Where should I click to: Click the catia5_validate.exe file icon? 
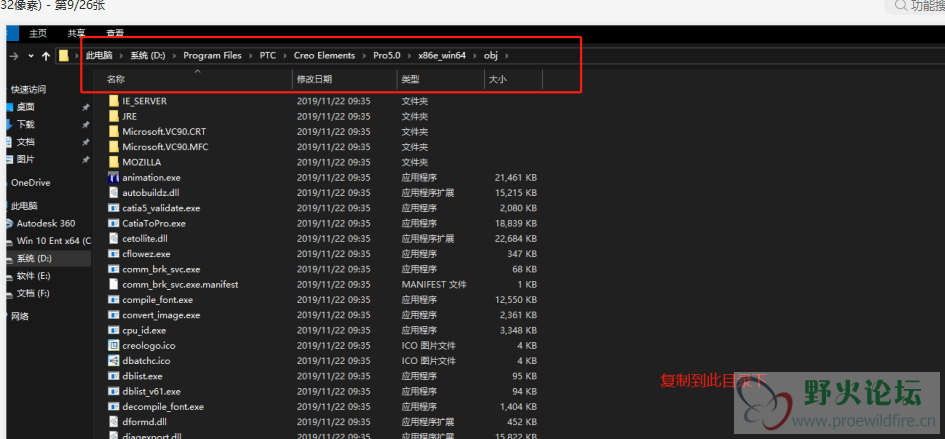point(114,208)
